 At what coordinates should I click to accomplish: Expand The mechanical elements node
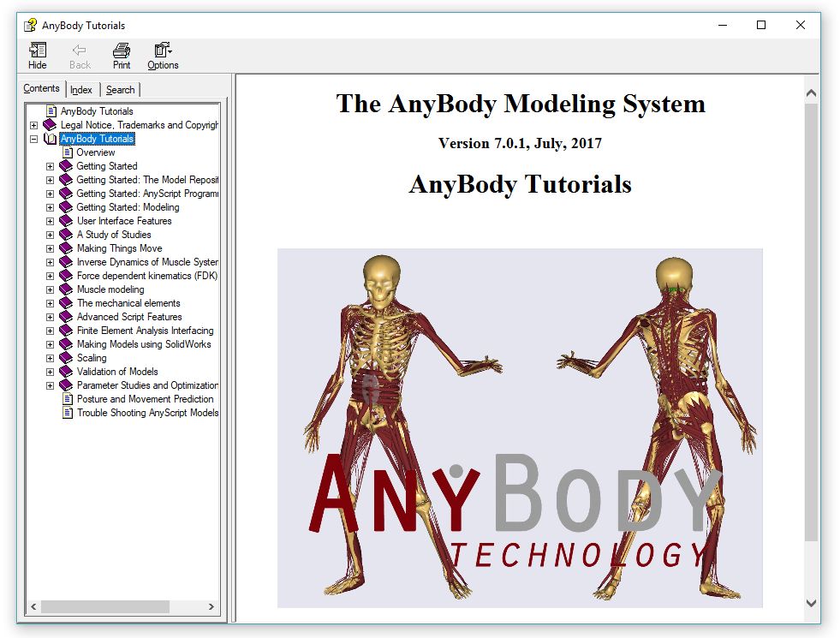coord(50,303)
